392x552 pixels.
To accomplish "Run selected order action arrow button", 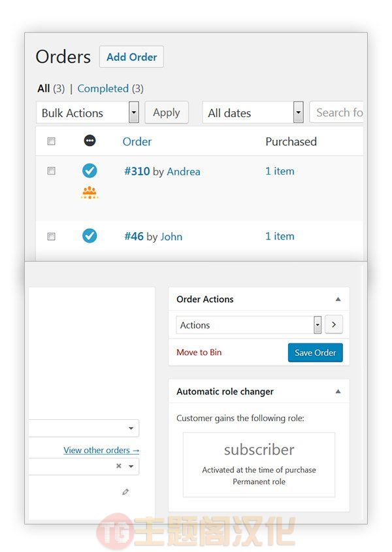I will coord(334,324).
